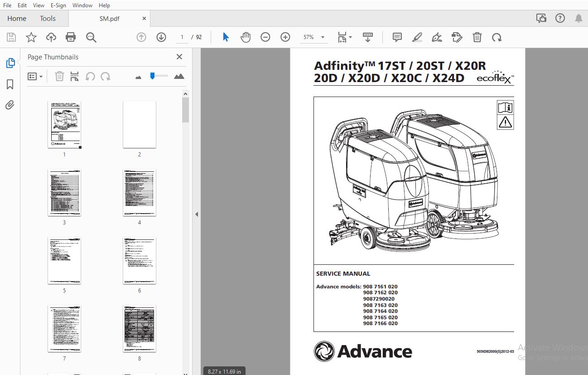Close the SM.pdf tab
Screen dimensions: 588x375
point(145,19)
